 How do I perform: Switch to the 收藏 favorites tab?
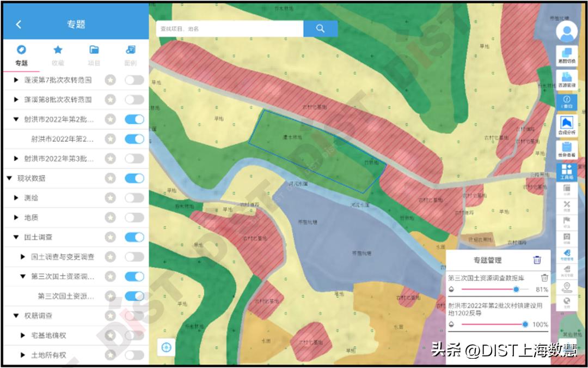58,55
